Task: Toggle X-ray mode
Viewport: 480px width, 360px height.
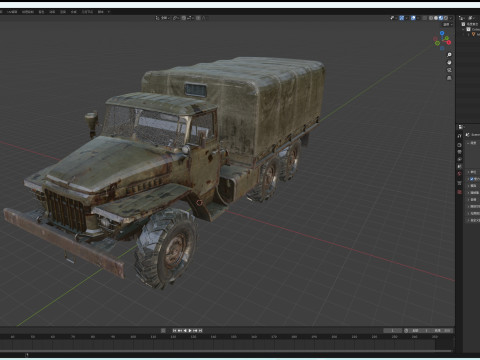Action: [424, 18]
